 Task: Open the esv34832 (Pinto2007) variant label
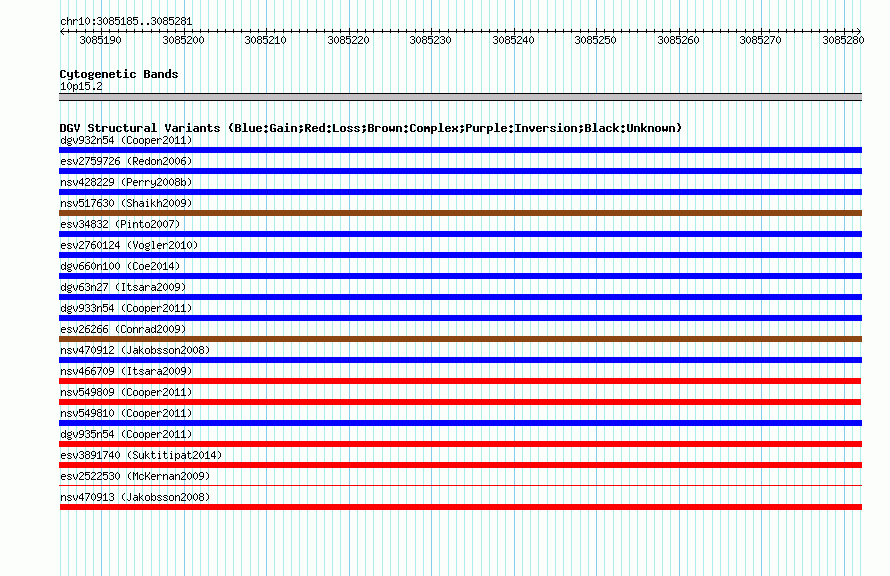[120, 224]
